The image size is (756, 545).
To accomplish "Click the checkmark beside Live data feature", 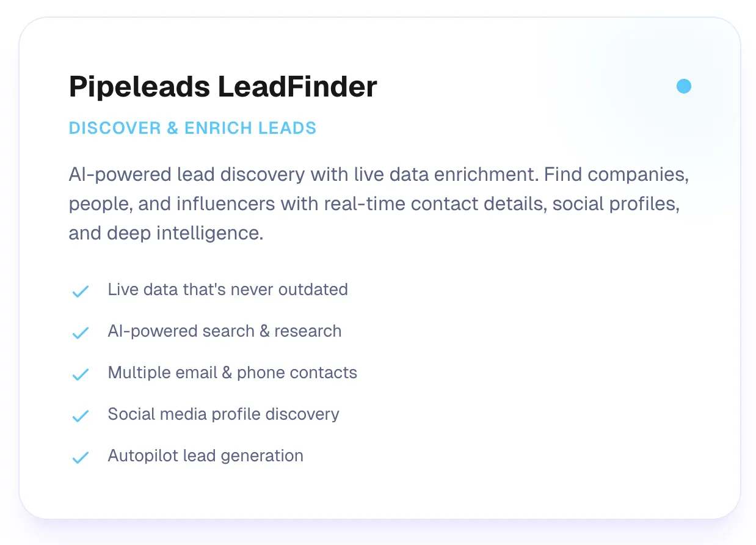I will click(81, 291).
